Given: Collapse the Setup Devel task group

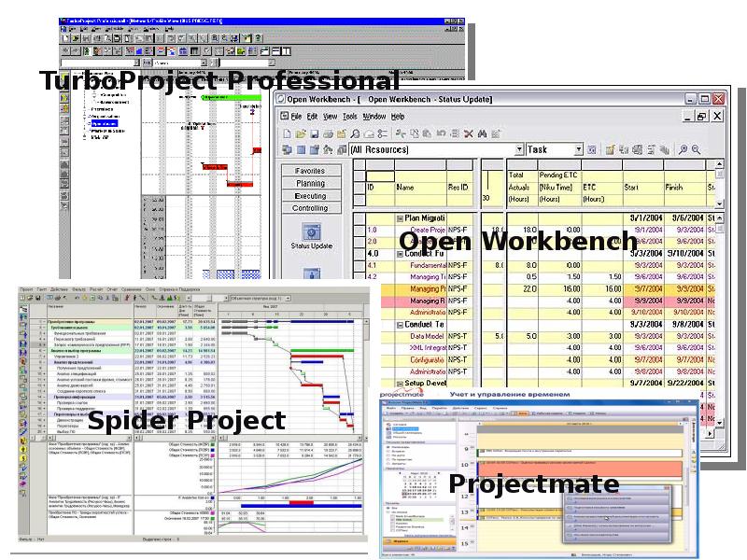Looking at the screenshot, I should point(401,384).
